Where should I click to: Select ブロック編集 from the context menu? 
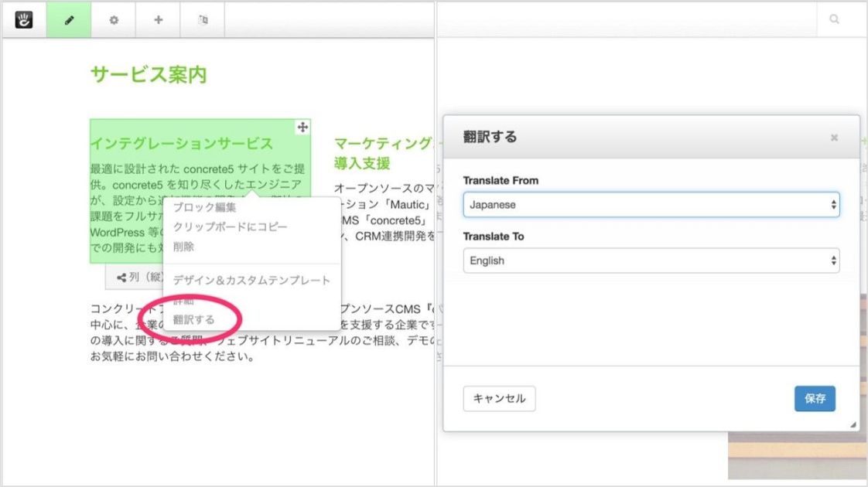point(204,207)
